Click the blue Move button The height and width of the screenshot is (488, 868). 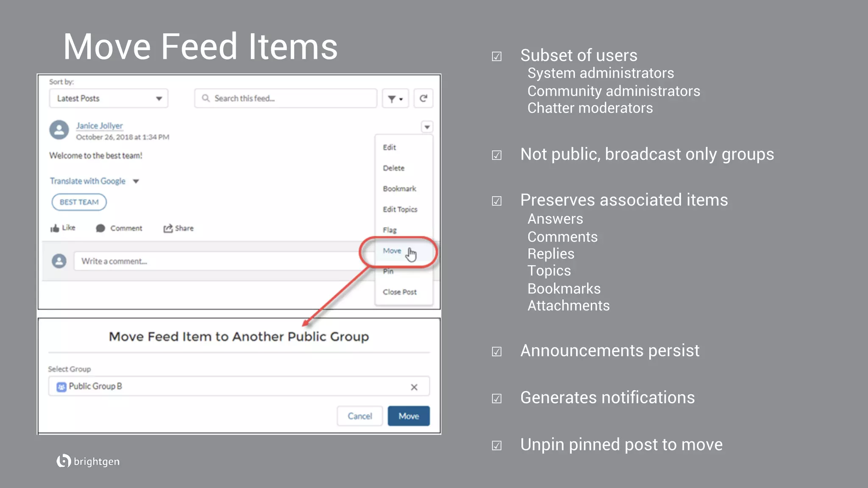tap(409, 416)
